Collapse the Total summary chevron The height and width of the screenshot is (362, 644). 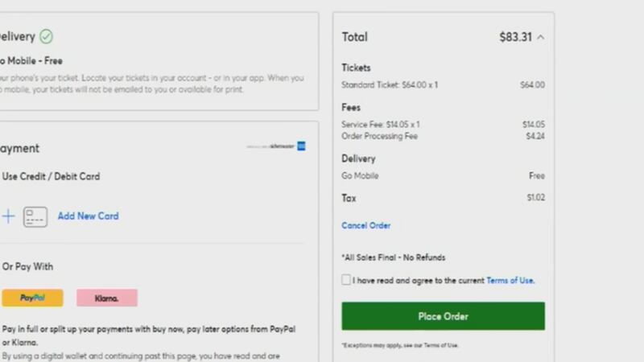coord(541,37)
